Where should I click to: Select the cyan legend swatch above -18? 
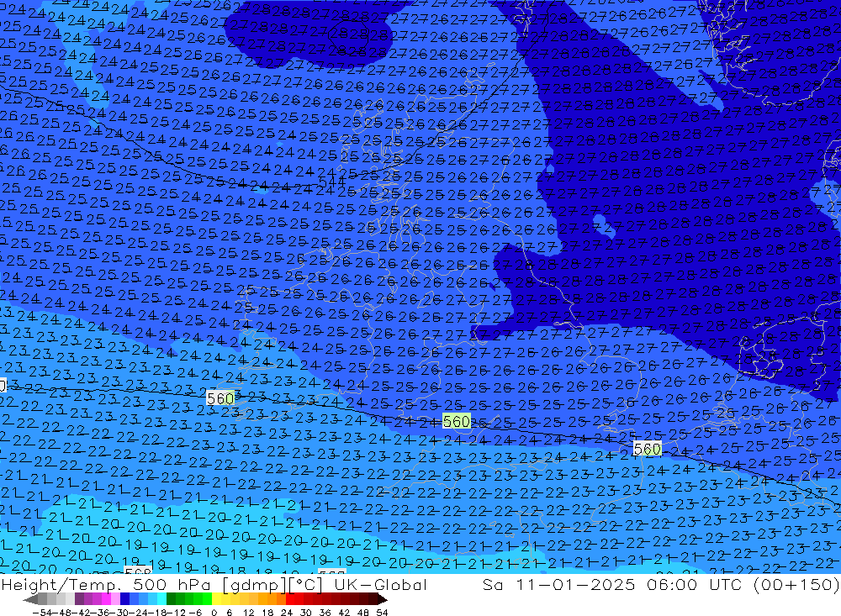162,599
